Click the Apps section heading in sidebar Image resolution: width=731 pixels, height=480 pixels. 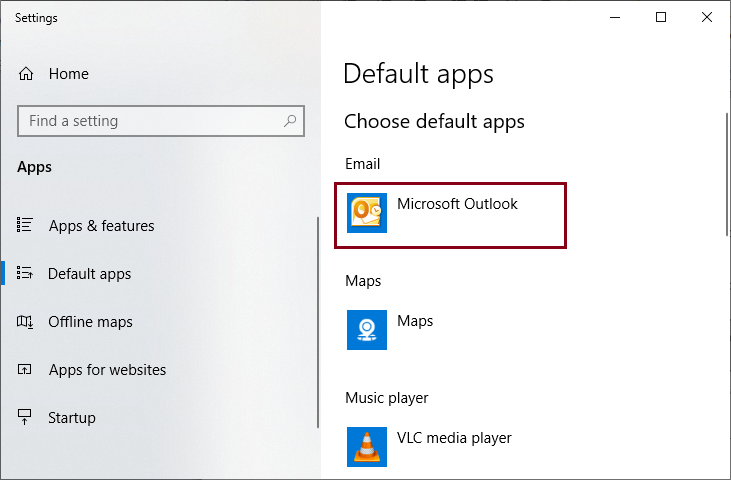point(34,167)
